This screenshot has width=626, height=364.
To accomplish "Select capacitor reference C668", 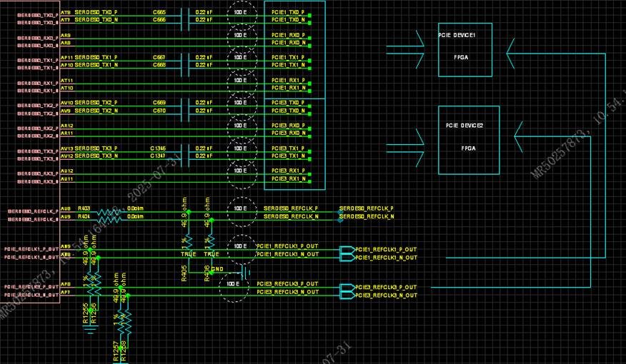I will coord(159,64).
